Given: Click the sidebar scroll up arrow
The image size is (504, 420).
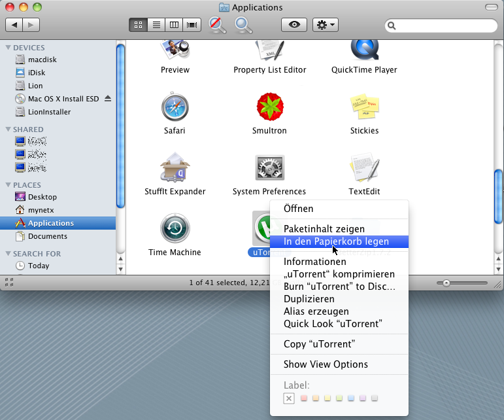Looking at the screenshot, I should 120,258.
